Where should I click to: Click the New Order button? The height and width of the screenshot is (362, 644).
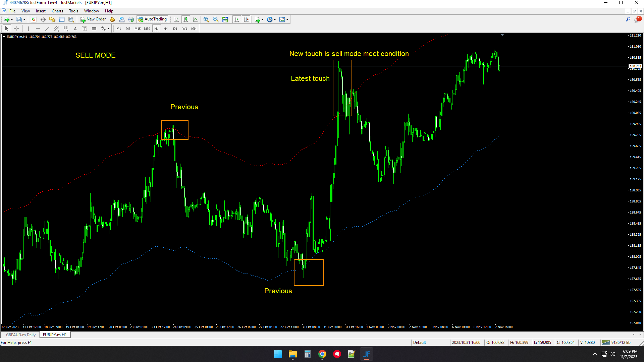point(93,19)
